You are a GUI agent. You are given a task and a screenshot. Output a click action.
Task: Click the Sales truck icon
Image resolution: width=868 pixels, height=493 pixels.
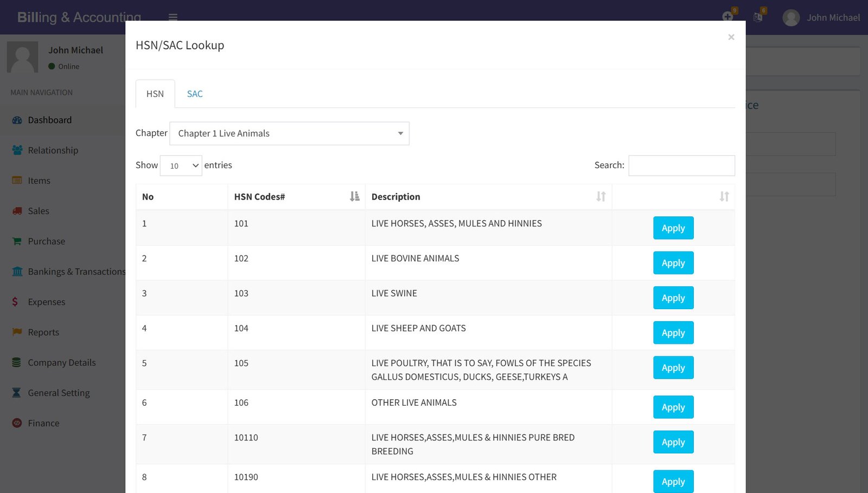[17, 210]
